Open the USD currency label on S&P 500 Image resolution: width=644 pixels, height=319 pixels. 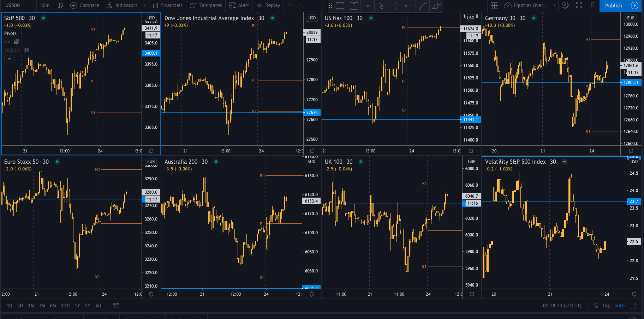pos(151,18)
